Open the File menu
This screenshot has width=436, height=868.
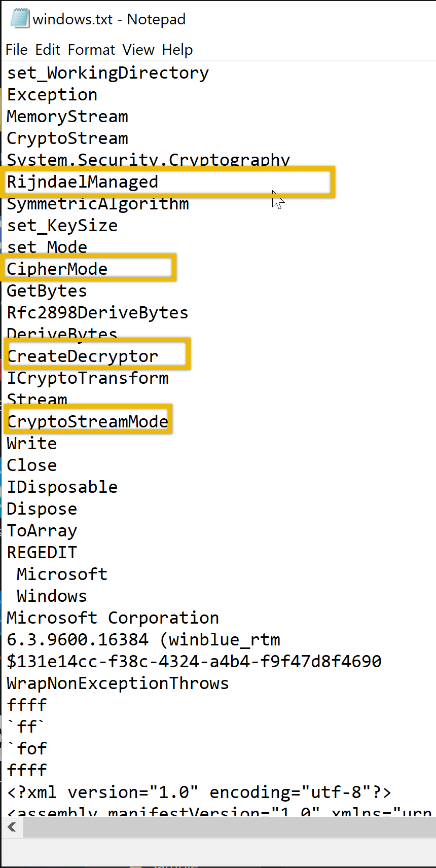pyautogui.click(x=16, y=50)
